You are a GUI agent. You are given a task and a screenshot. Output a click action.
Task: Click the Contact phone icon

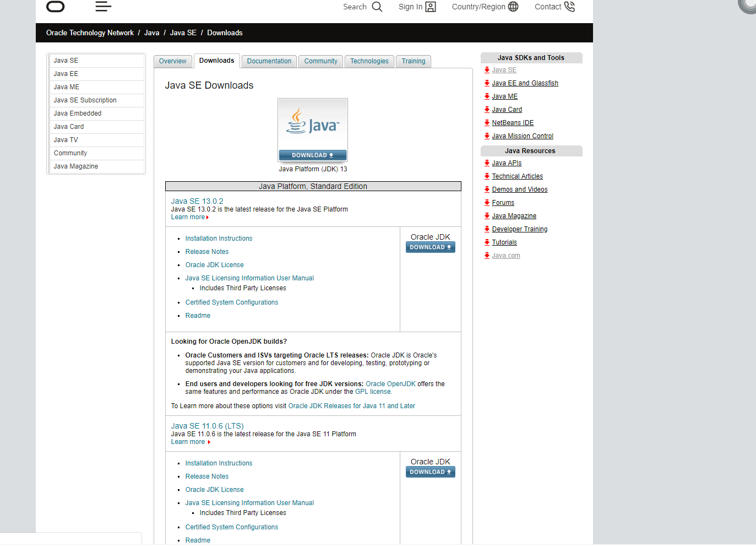[x=569, y=7]
